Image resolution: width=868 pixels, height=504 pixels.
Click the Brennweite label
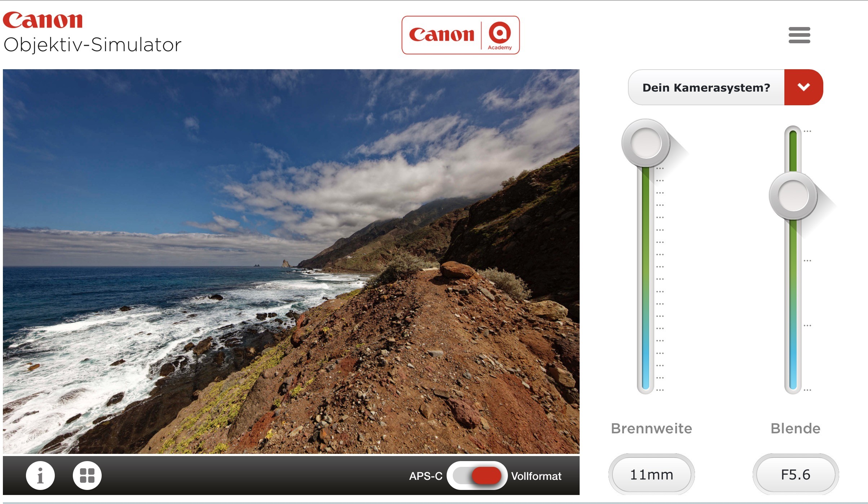[652, 428]
